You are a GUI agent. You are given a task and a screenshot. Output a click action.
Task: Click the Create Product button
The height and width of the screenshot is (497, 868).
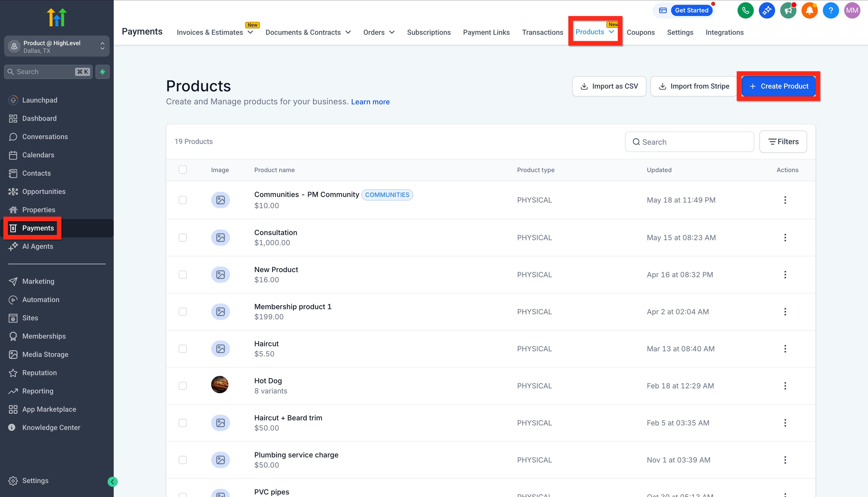click(x=778, y=86)
